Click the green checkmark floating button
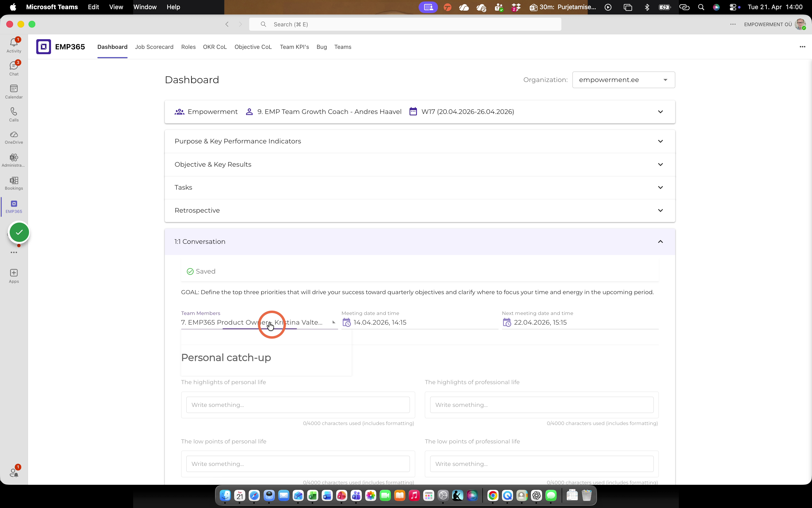812x508 pixels. point(19,232)
